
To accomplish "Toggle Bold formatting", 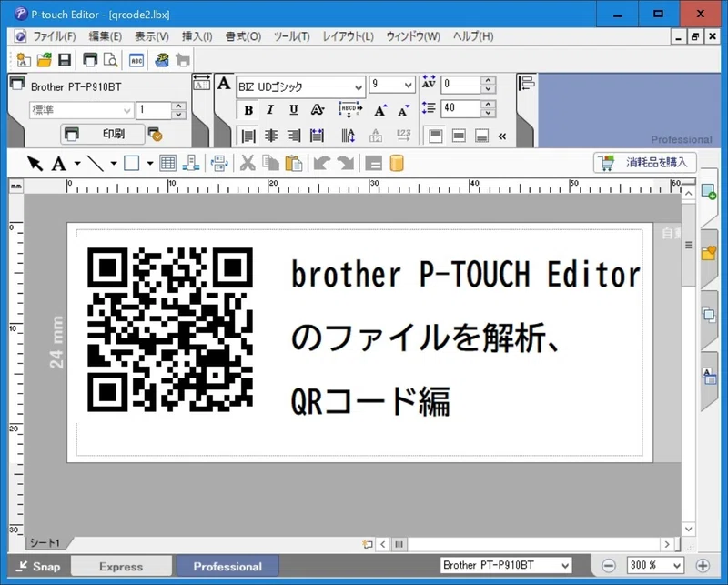I will pyautogui.click(x=248, y=110).
